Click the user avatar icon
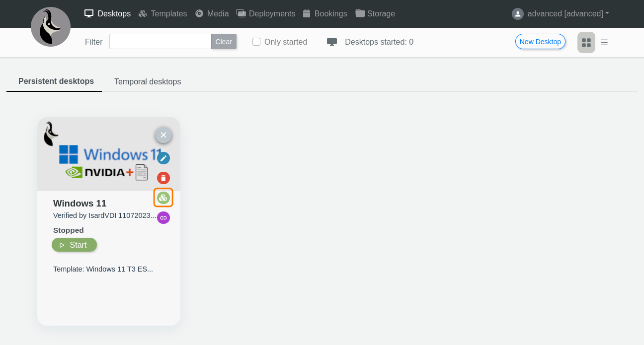 point(518,14)
